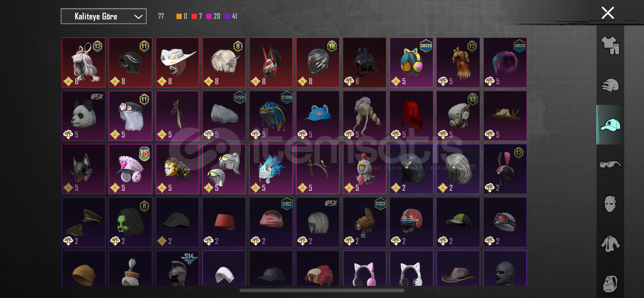644x298 pixels.
Task: Select the gloves category in sidebar
Action: [x=610, y=85]
